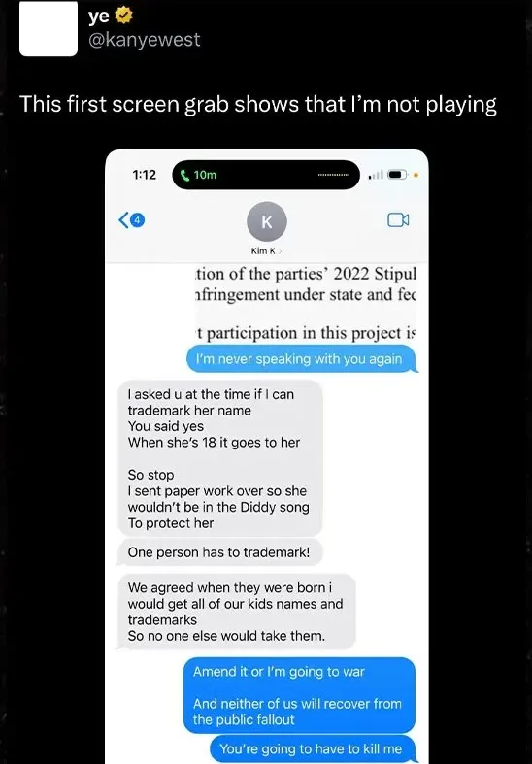Tap the gold verified badge next to ye
Screen dimensions: 532x764
[x=123, y=17]
